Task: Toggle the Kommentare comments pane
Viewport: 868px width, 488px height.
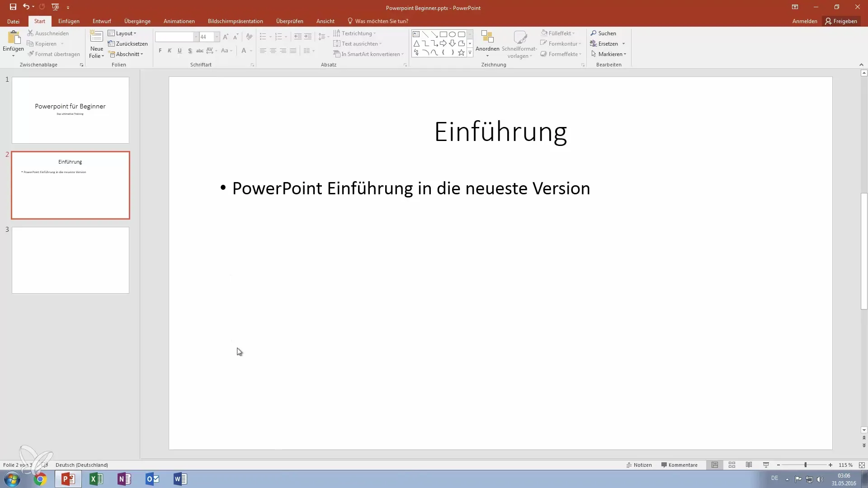Action: pyautogui.click(x=679, y=465)
